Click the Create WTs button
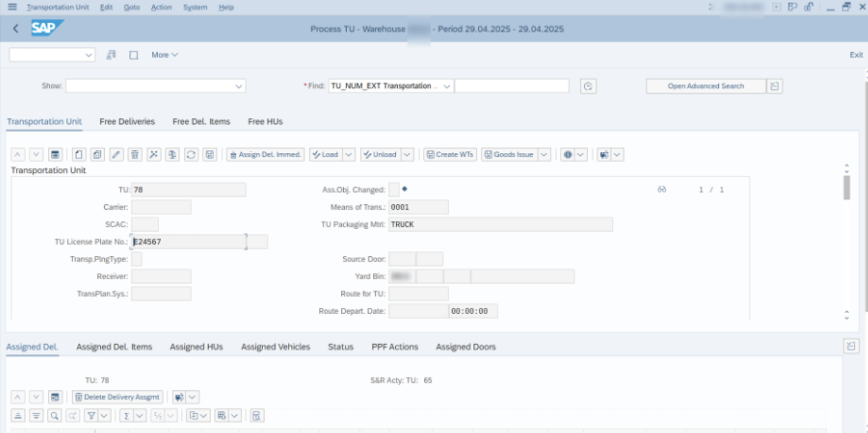This screenshot has height=433, width=868. (x=449, y=154)
